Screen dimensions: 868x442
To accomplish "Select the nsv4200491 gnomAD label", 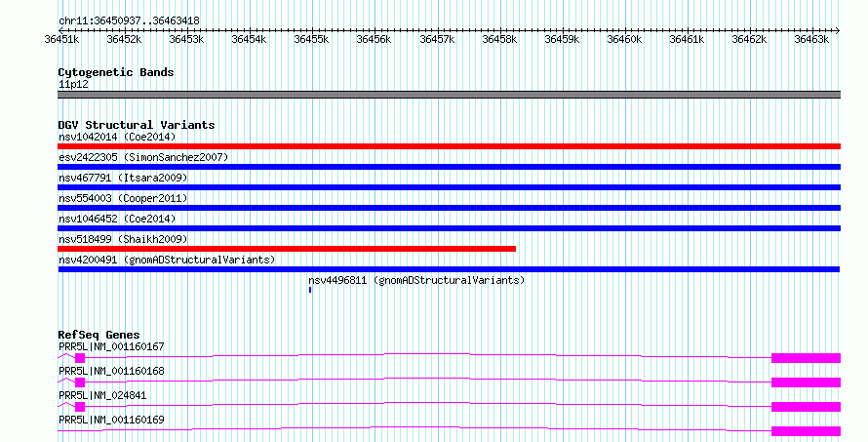I will (167, 260).
